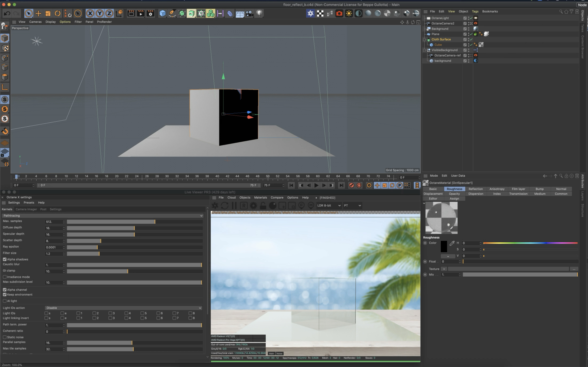Click black Roughness color swatch
Screen dimensions: 588x367
click(x=444, y=247)
